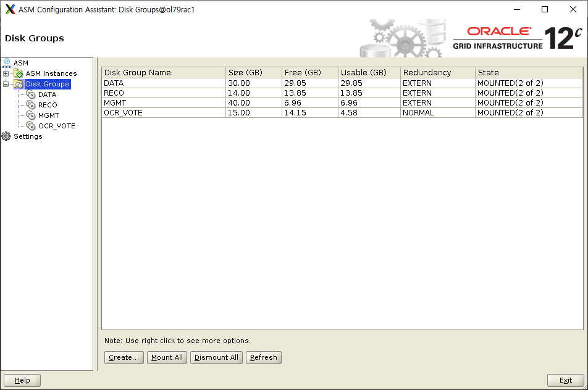This screenshot has height=390, width=588.
Task: Click MOUNTED(2 of 2) state for OCR_VOTE
Action: 529,112
